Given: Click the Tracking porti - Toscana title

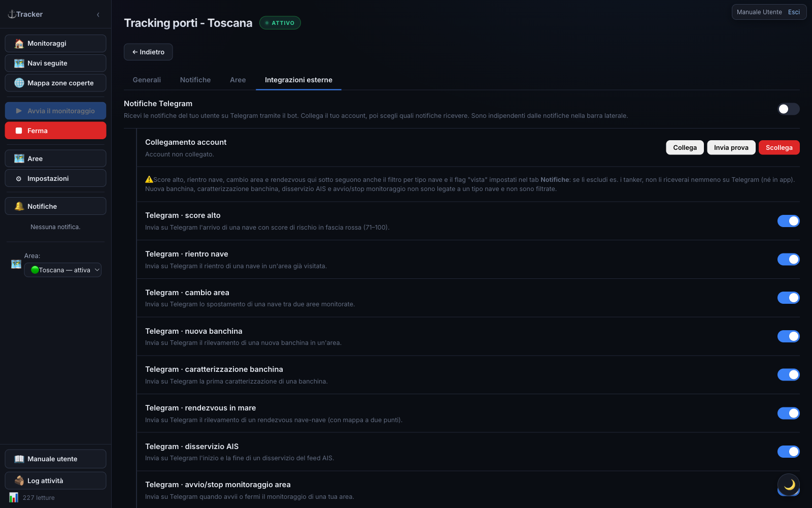Looking at the screenshot, I should [x=188, y=23].
